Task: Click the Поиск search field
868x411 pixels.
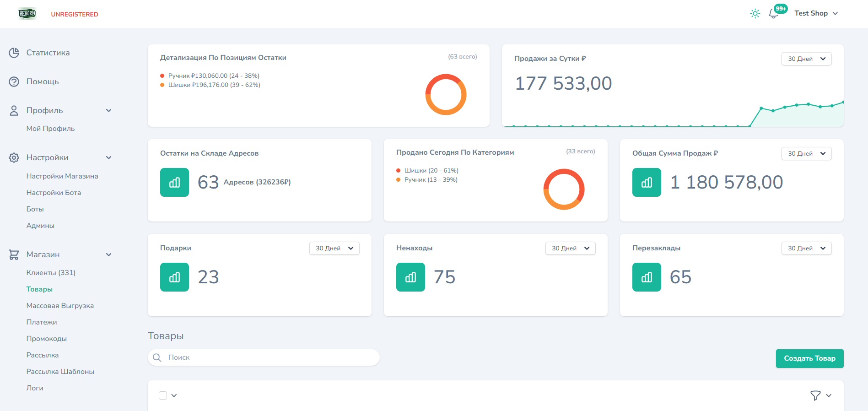Action: pyautogui.click(x=270, y=357)
